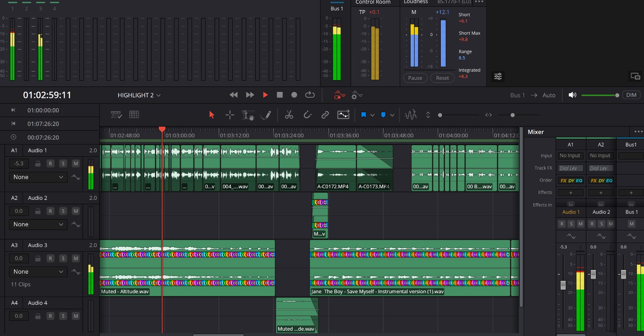
Task: Open the A2 mixer No Input selector
Action: click(600, 155)
